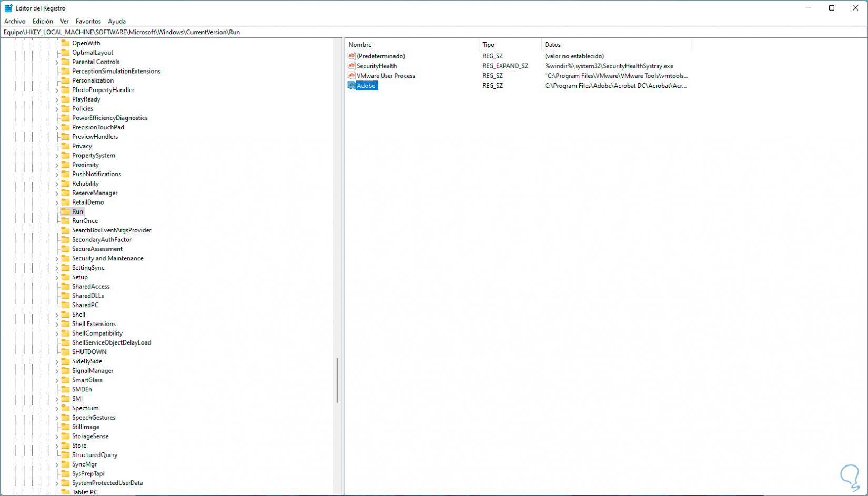Click the Adobe value icon

(351, 85)
